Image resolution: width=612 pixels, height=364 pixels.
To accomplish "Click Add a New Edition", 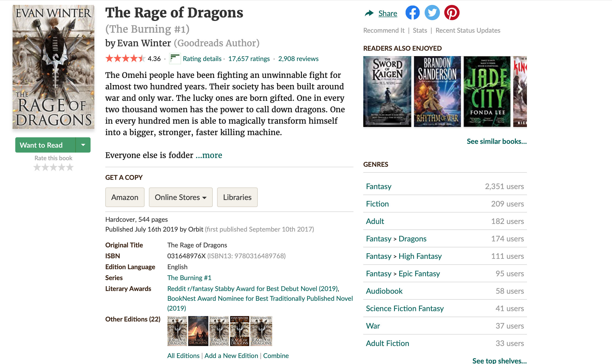I will click(231, 356).
